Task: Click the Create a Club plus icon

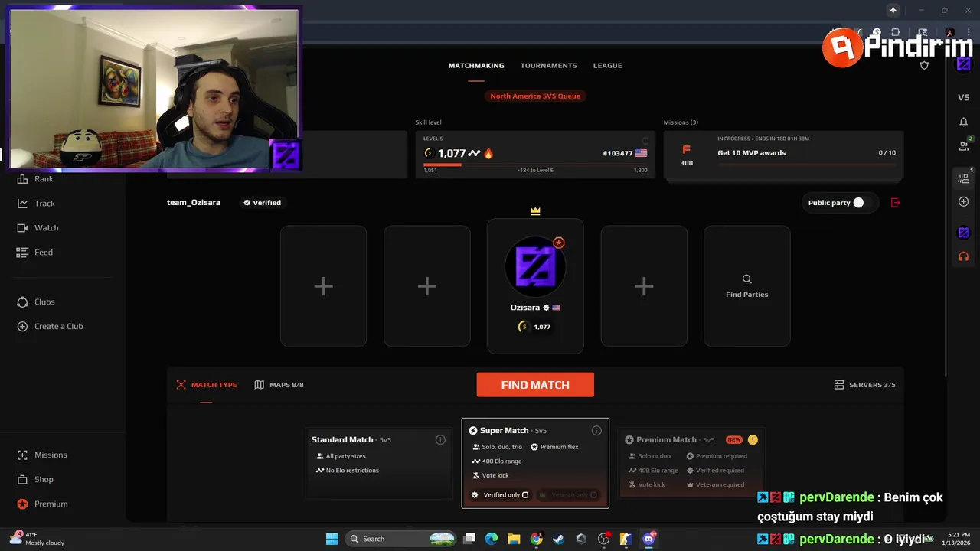Action: coord(22,327)
